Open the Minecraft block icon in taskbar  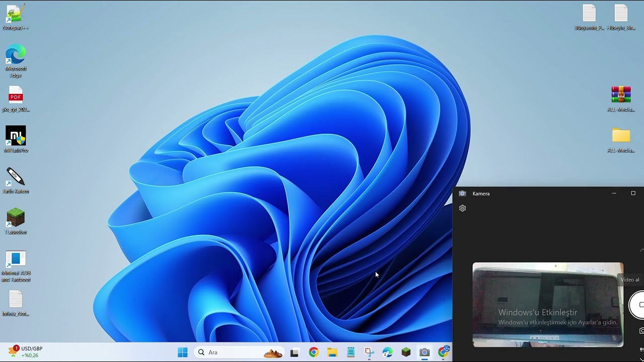(x=406, y=352)
